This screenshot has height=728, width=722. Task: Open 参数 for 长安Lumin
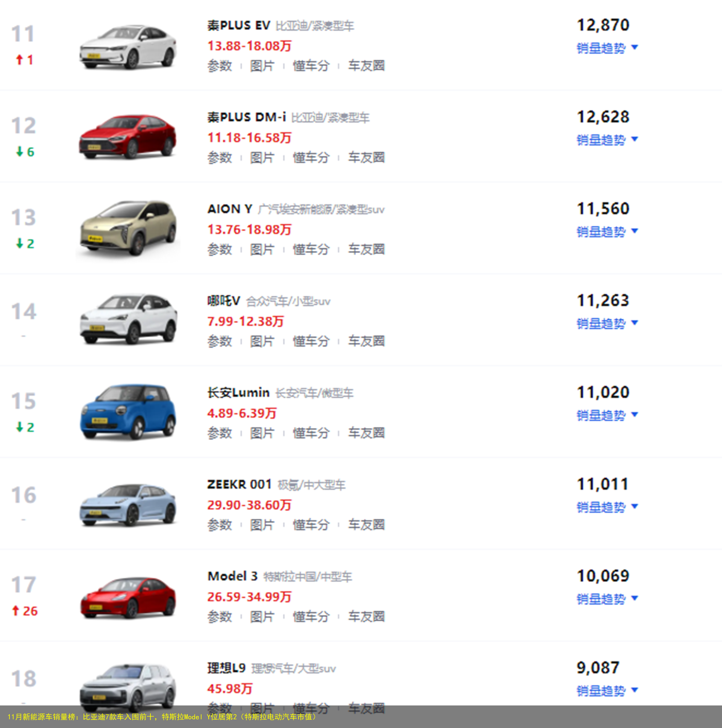220,433
